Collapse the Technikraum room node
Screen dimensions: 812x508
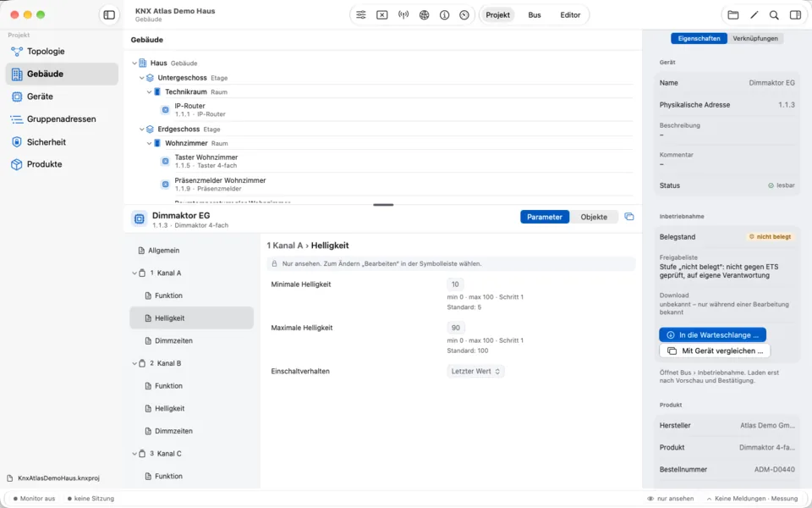click(149, 91)
